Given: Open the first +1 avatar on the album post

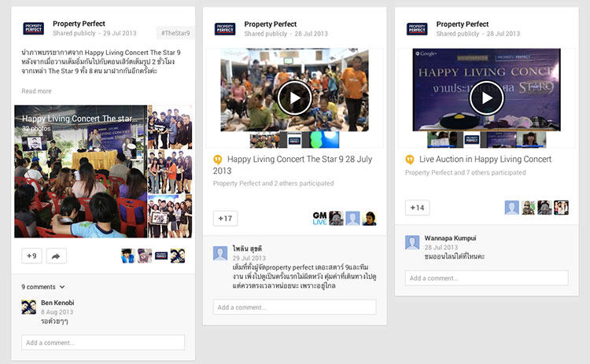Looking at the screenshot, I should click(x=128, y=256).
